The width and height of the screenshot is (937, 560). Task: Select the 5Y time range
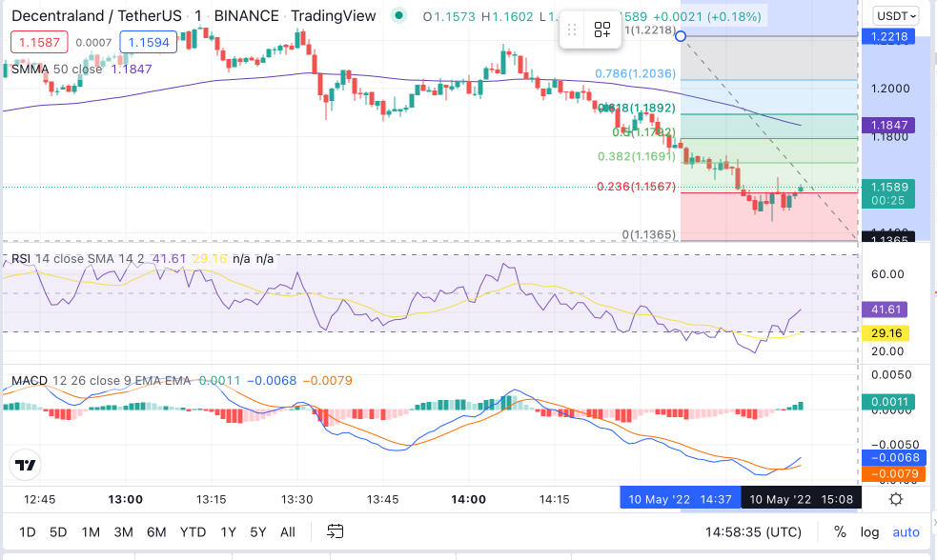click(x=257, y=532)
